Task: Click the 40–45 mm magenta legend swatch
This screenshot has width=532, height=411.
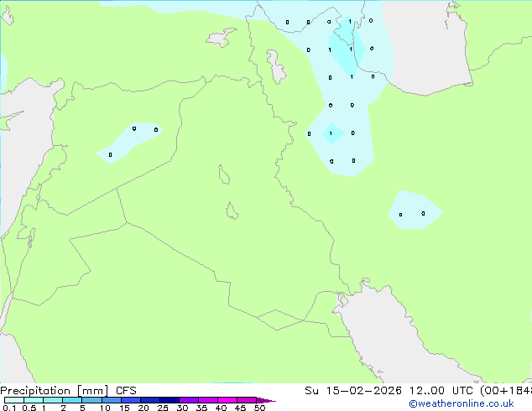Action: (227, 400)
